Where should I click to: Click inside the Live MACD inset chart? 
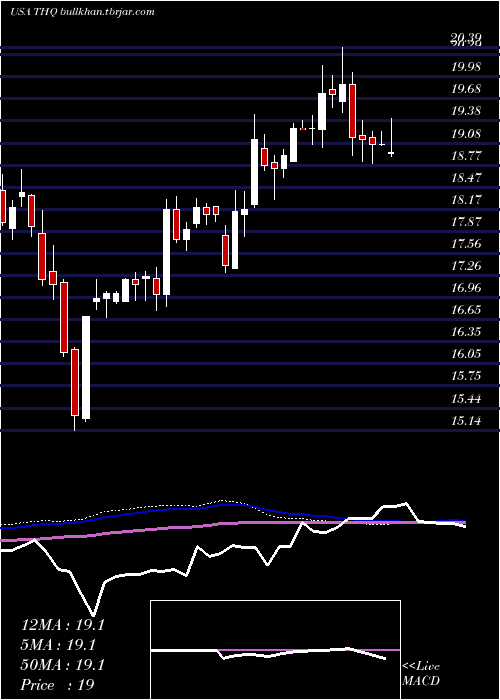point(275,650)
